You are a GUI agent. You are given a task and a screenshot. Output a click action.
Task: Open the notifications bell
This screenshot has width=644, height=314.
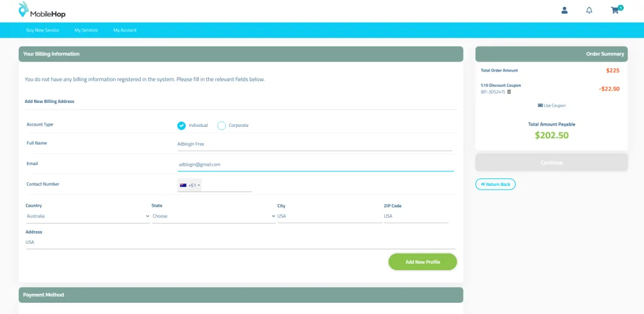pyautogui.click(x=589, y=10)
